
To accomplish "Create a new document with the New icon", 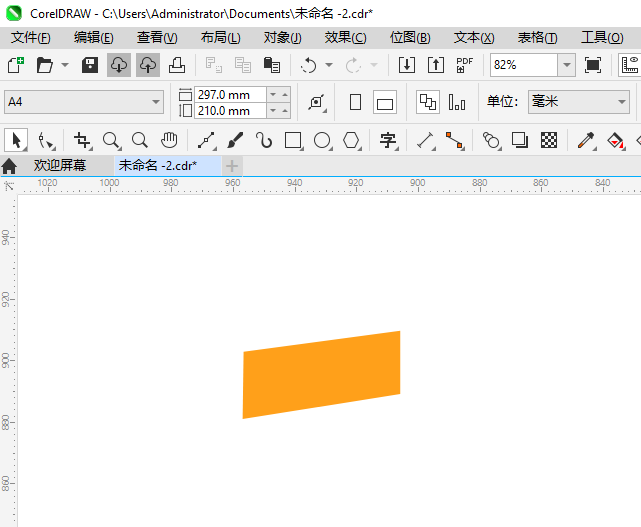I will click(x=16, y=65).
